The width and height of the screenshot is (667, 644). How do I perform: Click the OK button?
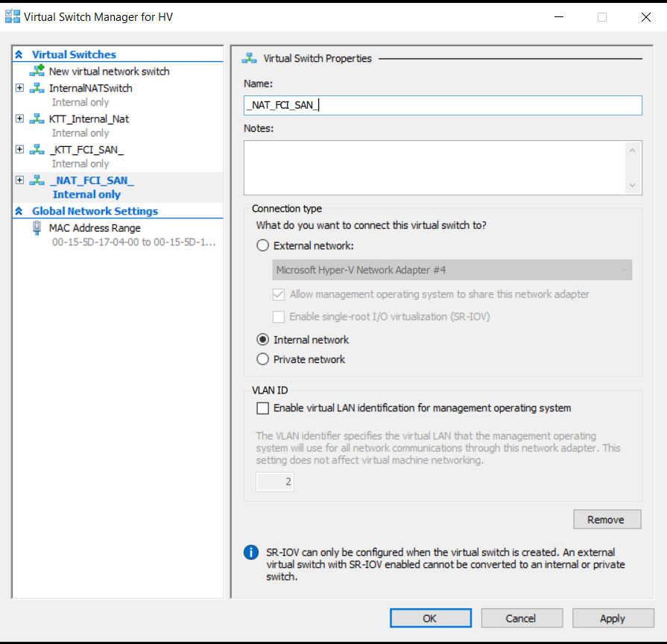(431, 618)
